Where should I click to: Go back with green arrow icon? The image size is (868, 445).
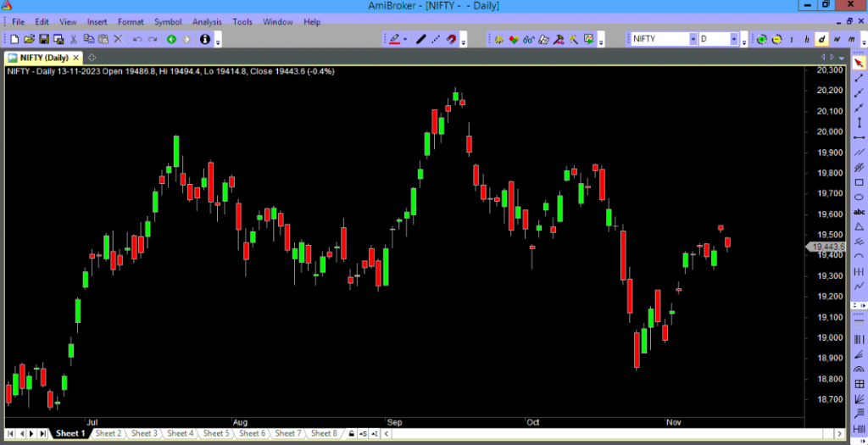click(171, 39)
